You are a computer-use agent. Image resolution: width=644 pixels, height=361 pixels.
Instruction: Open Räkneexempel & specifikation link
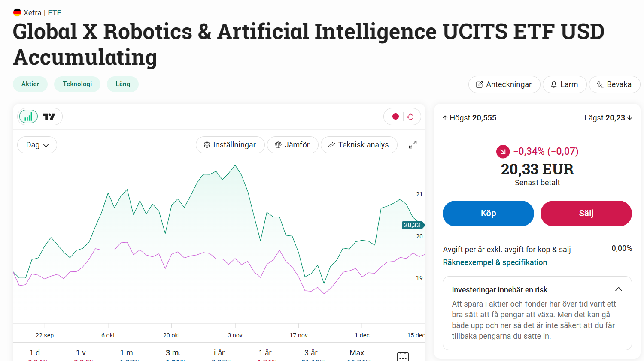[495, 262]
